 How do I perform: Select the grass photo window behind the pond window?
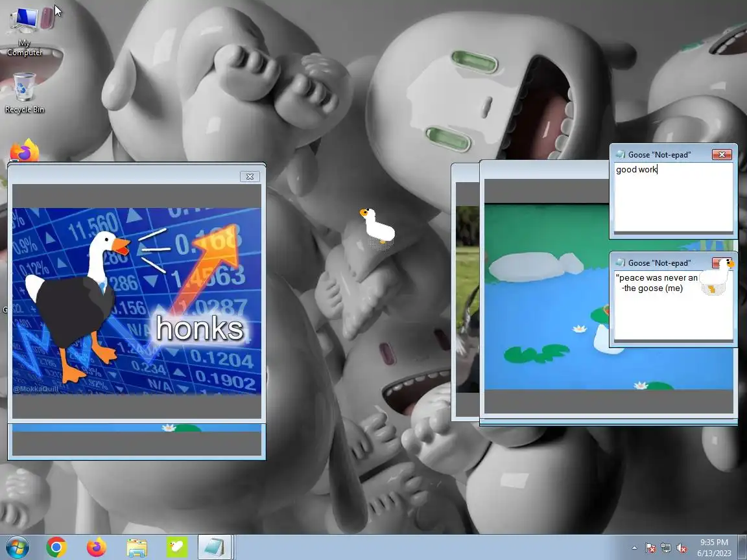click(465, 292)
